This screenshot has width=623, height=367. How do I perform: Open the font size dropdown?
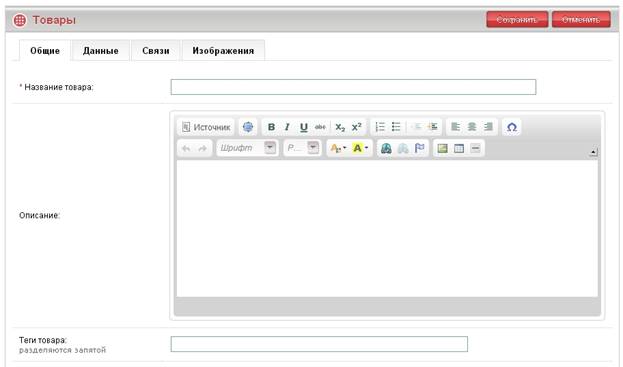coord(302,148)
